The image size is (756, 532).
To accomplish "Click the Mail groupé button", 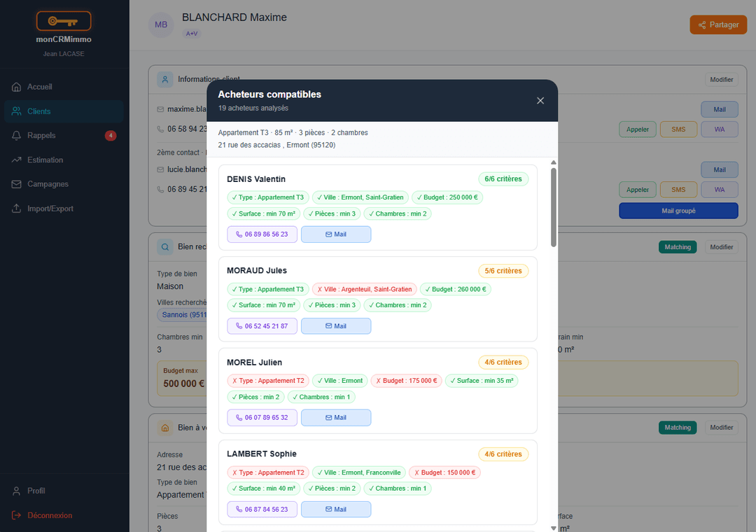I will point(678,211).
